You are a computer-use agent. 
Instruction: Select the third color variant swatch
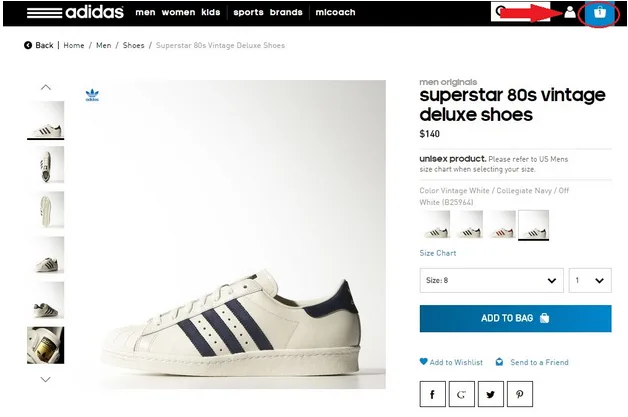[x=501, y=224]
